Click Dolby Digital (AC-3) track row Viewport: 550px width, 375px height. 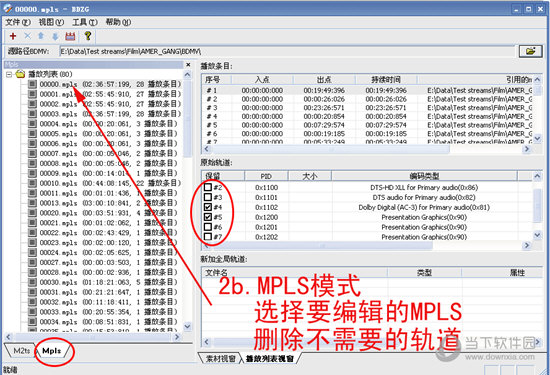point(367,207)
